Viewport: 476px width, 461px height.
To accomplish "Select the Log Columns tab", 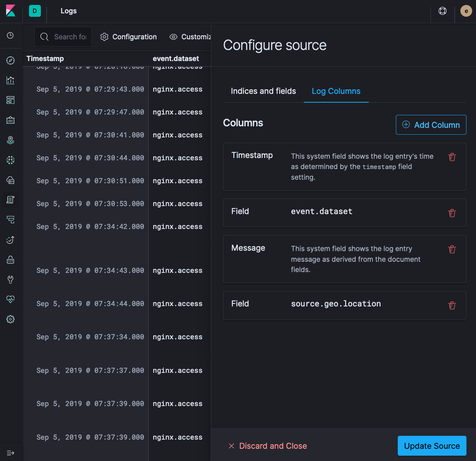I will click(336, 91).
